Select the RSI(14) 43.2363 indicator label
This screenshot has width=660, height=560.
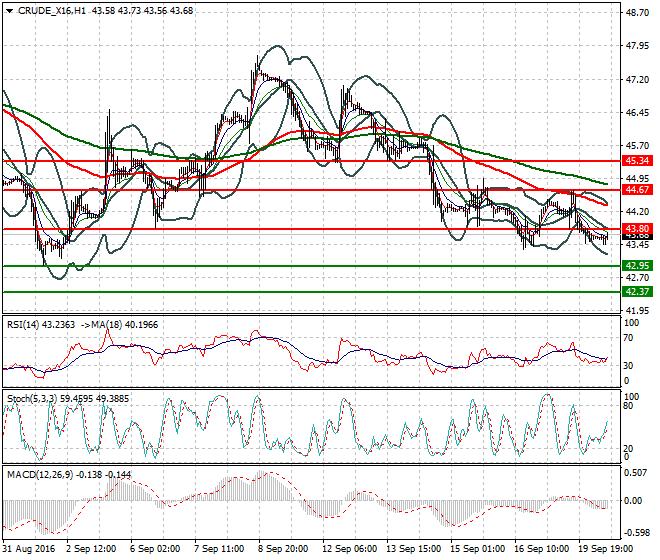point(41,325)
